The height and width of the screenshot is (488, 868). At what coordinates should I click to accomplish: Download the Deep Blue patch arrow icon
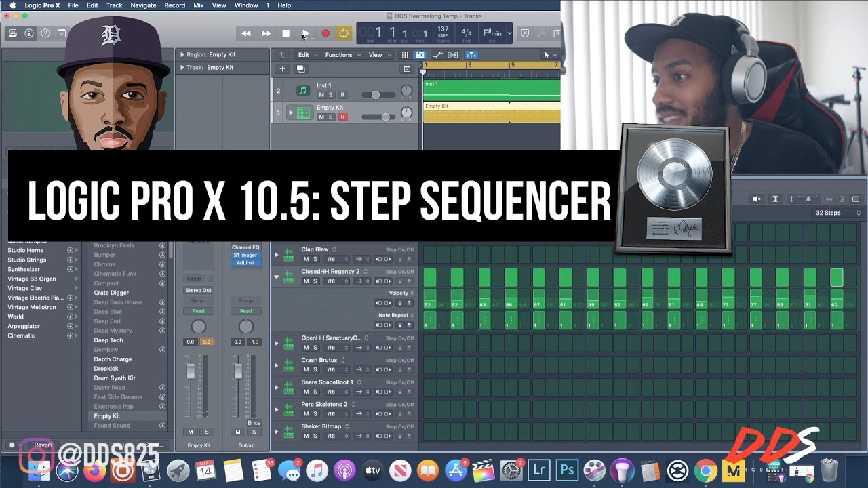162,312
